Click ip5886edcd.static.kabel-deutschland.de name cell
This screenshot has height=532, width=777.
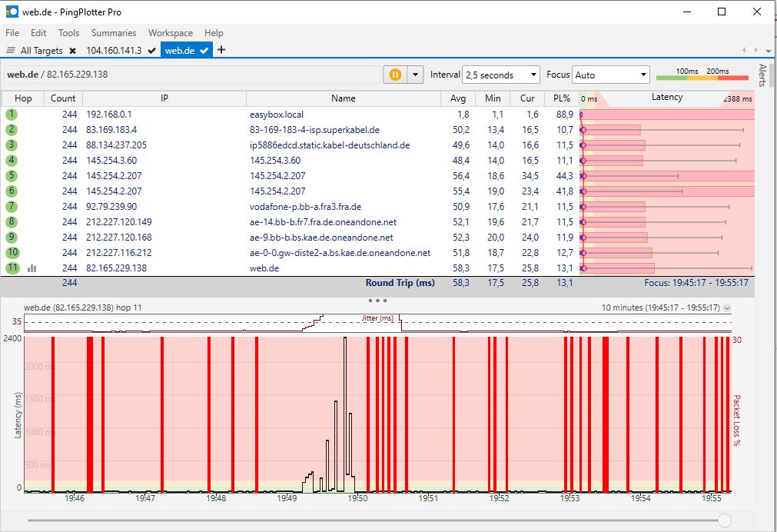pos(330,145)
